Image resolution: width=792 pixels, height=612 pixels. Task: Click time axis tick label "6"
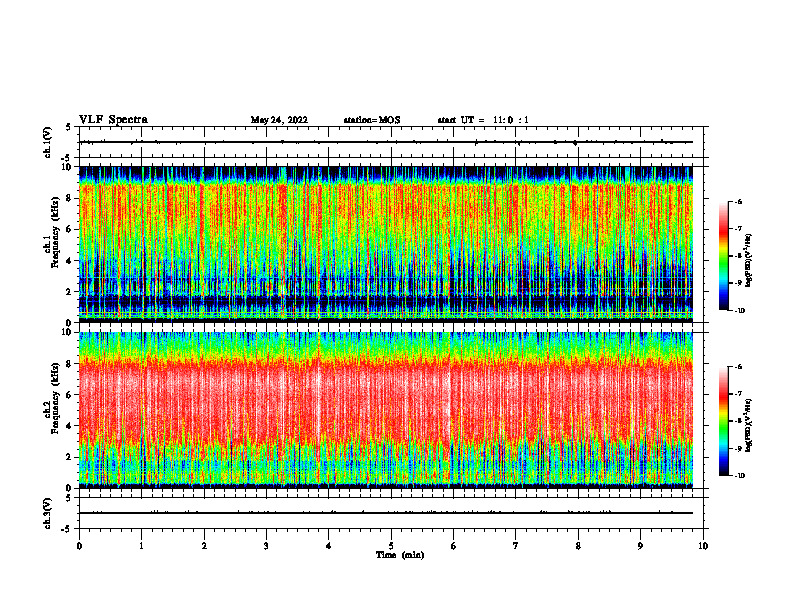tap(453, 546)
